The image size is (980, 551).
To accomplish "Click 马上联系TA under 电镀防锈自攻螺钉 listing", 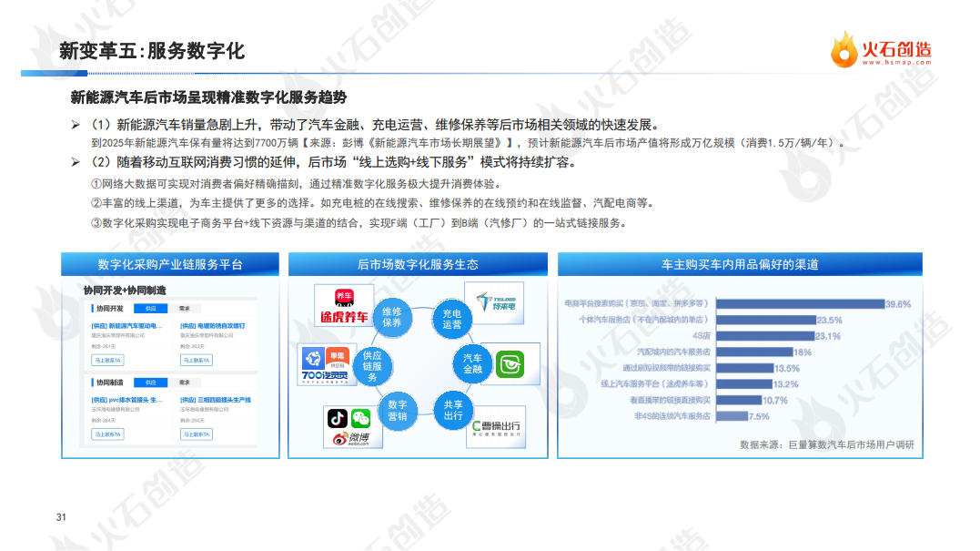I will pos(197,361).
